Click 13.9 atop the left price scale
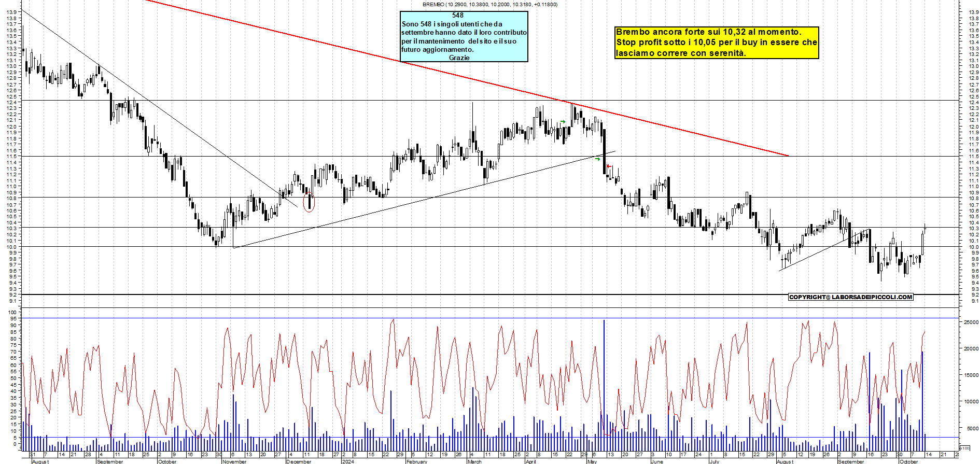980x464 pixels. click(12, 11)
